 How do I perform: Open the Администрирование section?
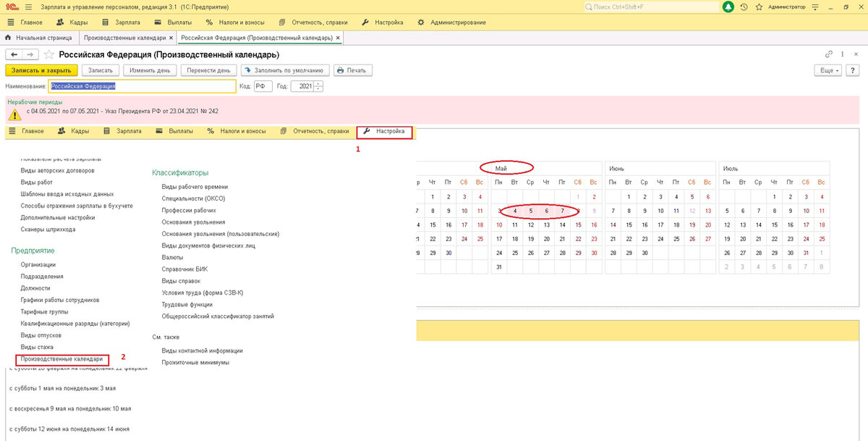click(451, 22)
